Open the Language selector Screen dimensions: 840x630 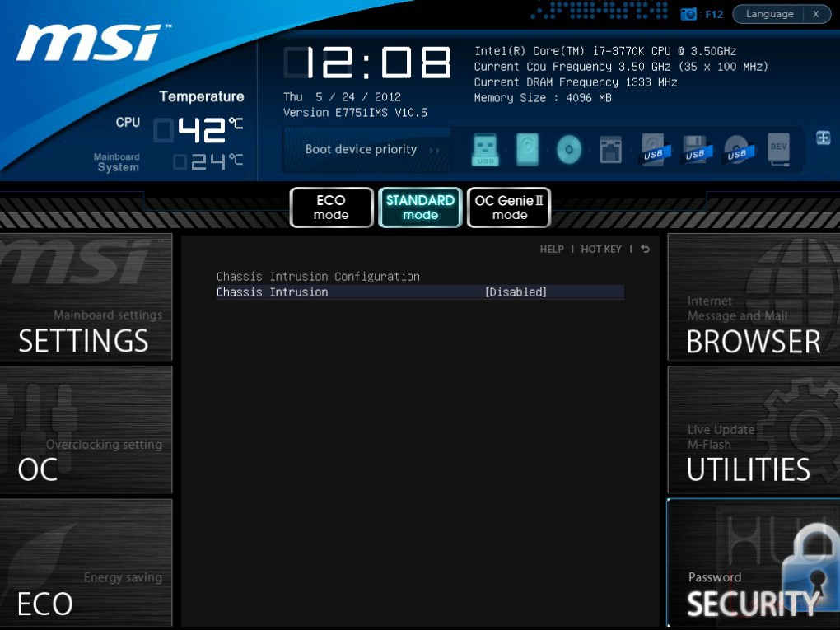click(769, 14)
